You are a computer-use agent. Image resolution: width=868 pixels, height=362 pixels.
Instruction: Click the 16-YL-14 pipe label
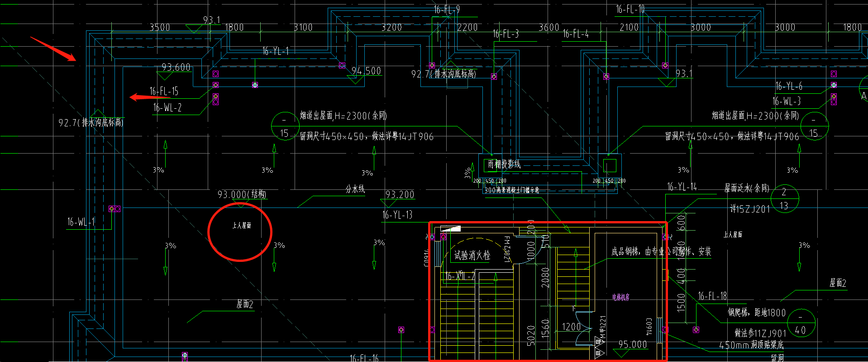point(682,186)
